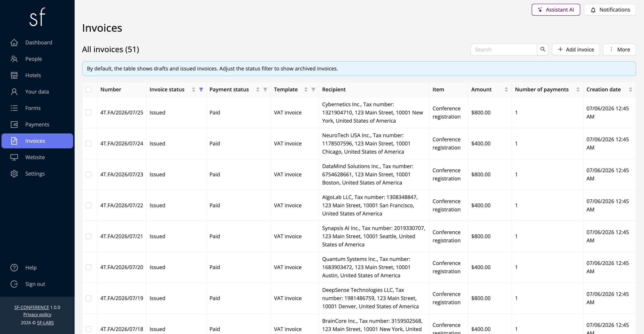The width and height of the screenshot is (644, 334).
Task: Open the Template column filter funnel
Action: click(313, 89)
